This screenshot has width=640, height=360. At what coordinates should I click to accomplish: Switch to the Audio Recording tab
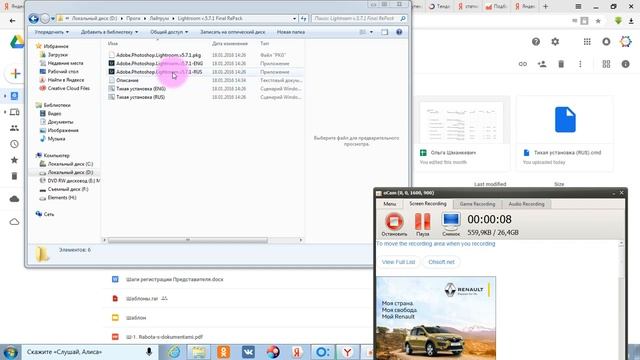(x=526, y=204)
